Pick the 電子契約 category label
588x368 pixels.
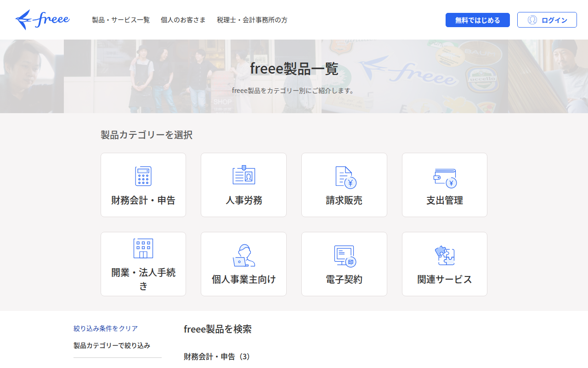[344, 279]
